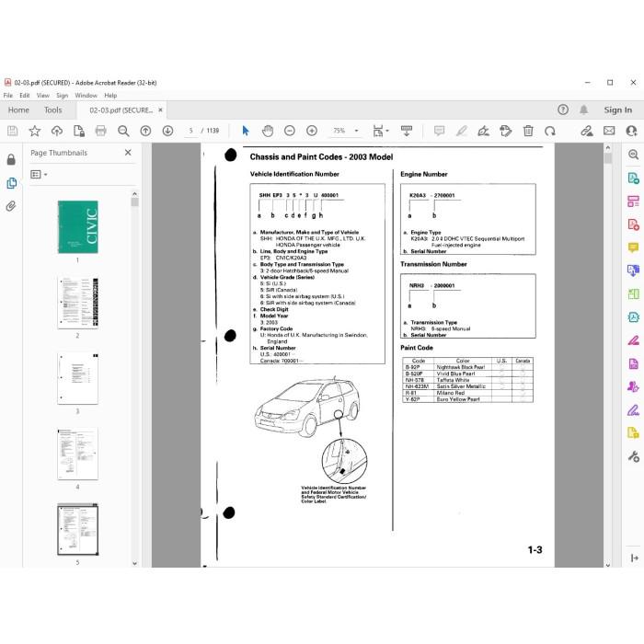Click thumbnails panel scroll down arrow
The height and width of the screenshot is (644, 644).
point(134,563)
